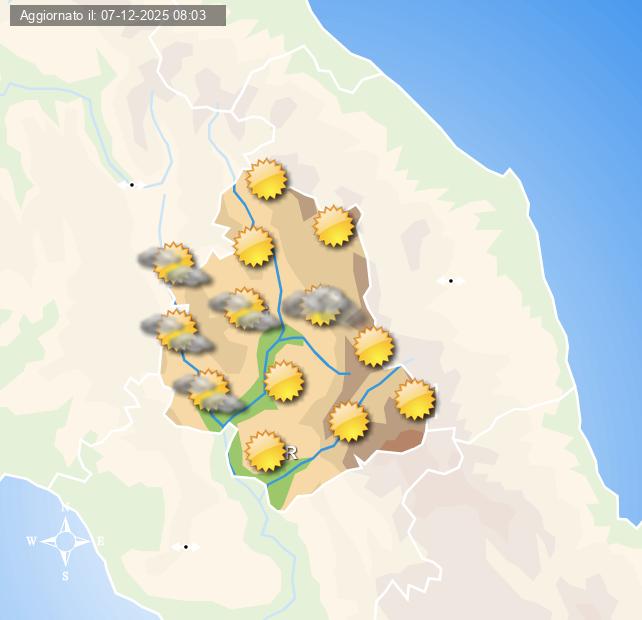Select the sun icon just south of the northernmost sun

[x=254, y=246]
